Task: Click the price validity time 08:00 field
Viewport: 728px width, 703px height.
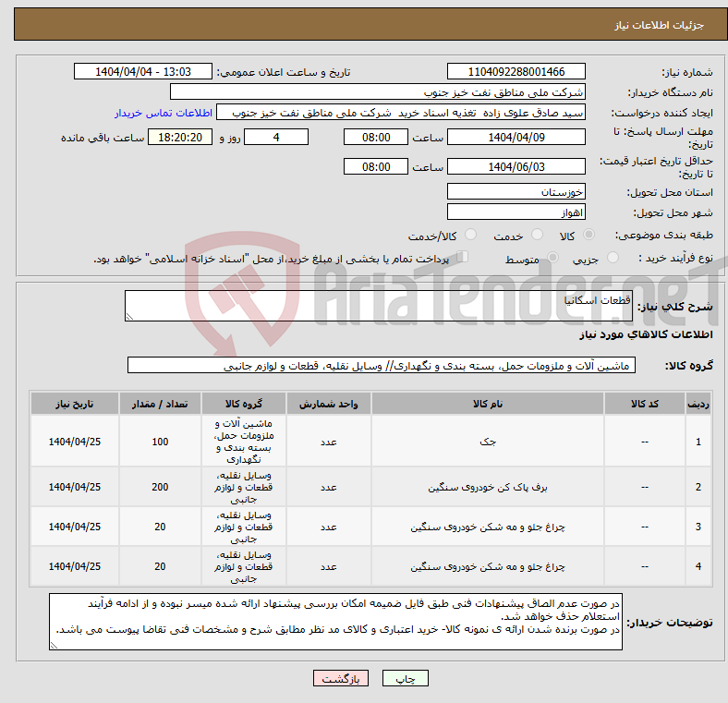Action: (376, 166)
